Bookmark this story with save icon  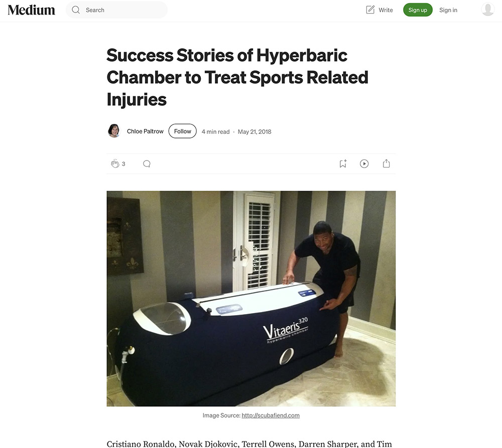coord(343,164)
